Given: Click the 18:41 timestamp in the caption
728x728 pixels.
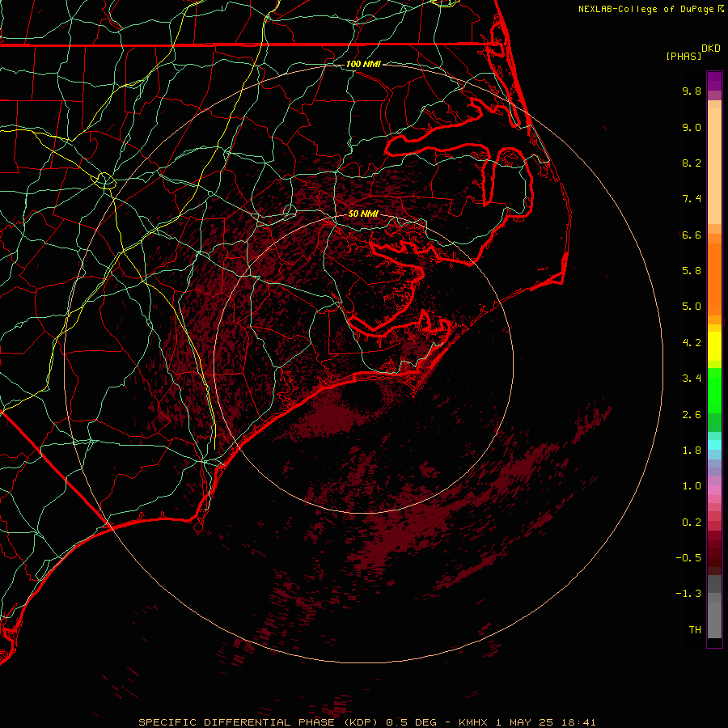Looking at the screenshot, I should click(x=578, y=722).
